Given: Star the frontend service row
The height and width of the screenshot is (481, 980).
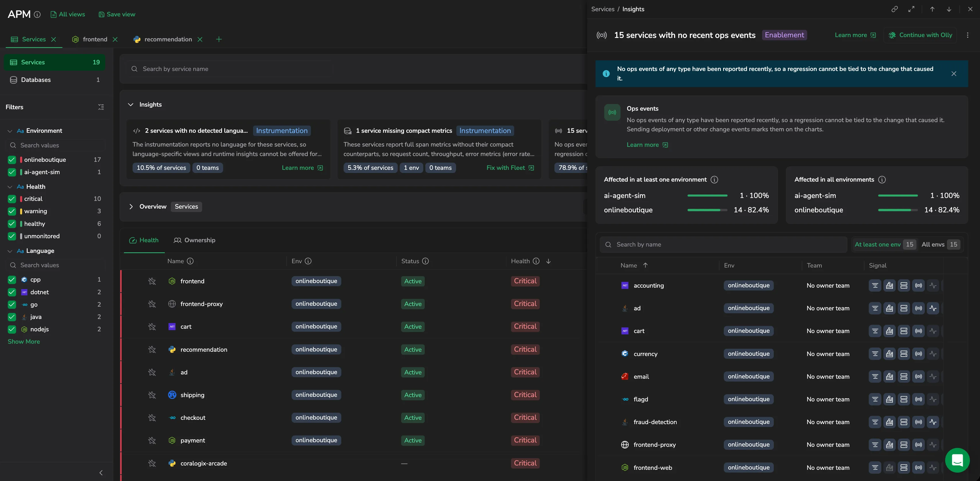Looking at the screenshot, I should (x=152, y=281).
